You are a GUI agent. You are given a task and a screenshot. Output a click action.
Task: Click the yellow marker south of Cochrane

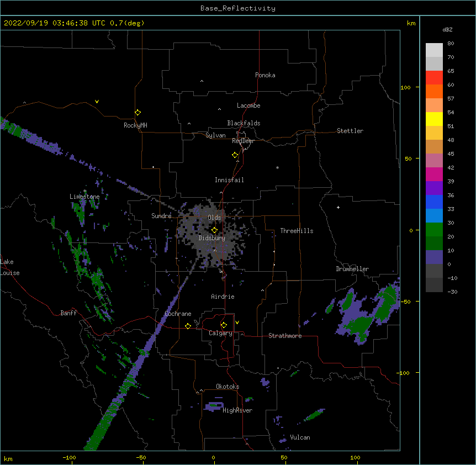188,326
